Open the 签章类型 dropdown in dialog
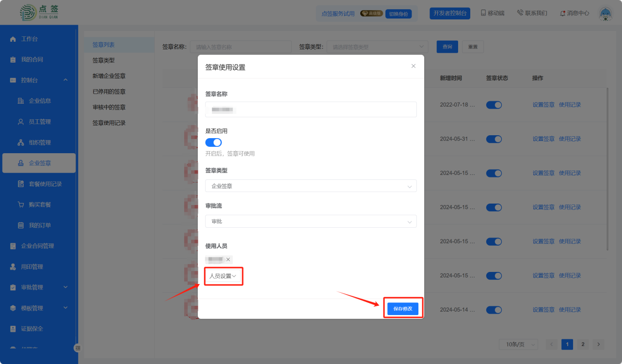The width and height of the screenshot is (622, 364). [310, 186]
